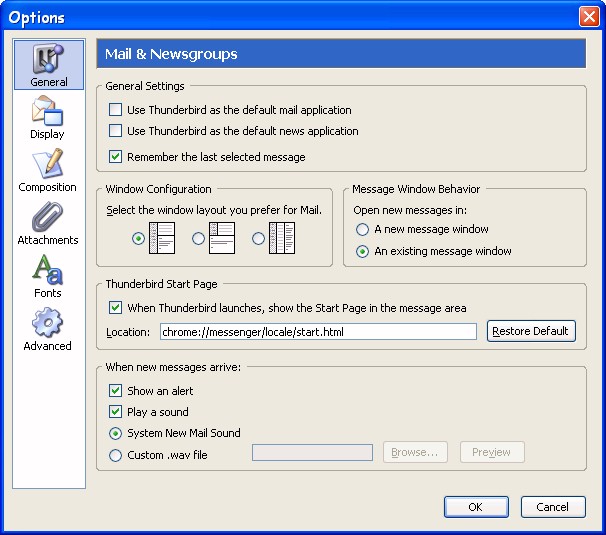Viewport: 606px width, 535px height.
Task: Click the custom wav file path field
Action: [x=312, y=452]
